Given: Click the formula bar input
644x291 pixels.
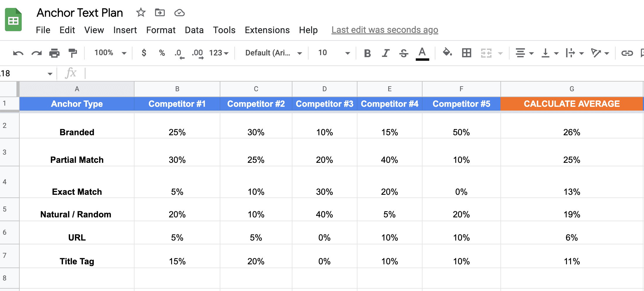Looking at the screenshot, I should (365, 73).
